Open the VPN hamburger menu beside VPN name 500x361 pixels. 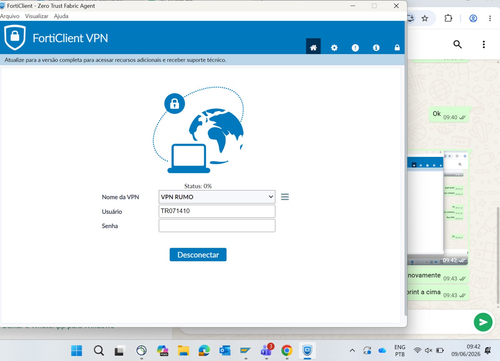pyautogui.click(x=285, y=197)
